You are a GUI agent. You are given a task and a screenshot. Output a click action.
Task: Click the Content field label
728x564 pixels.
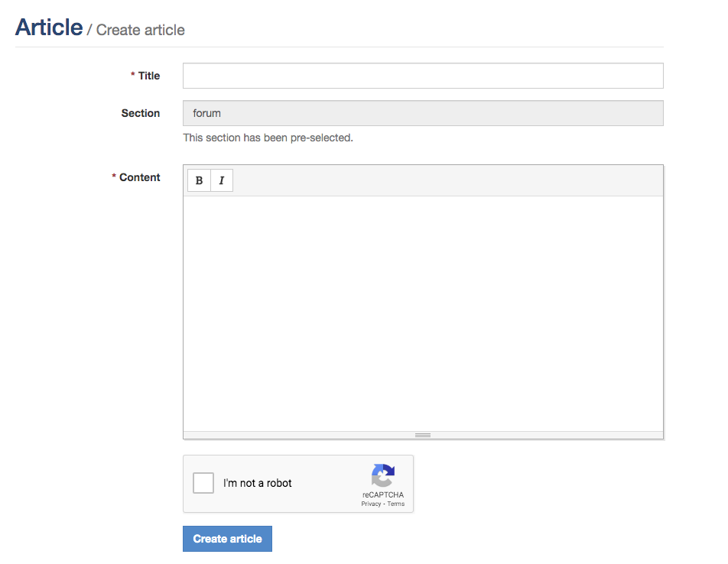(x=139, y=177)
